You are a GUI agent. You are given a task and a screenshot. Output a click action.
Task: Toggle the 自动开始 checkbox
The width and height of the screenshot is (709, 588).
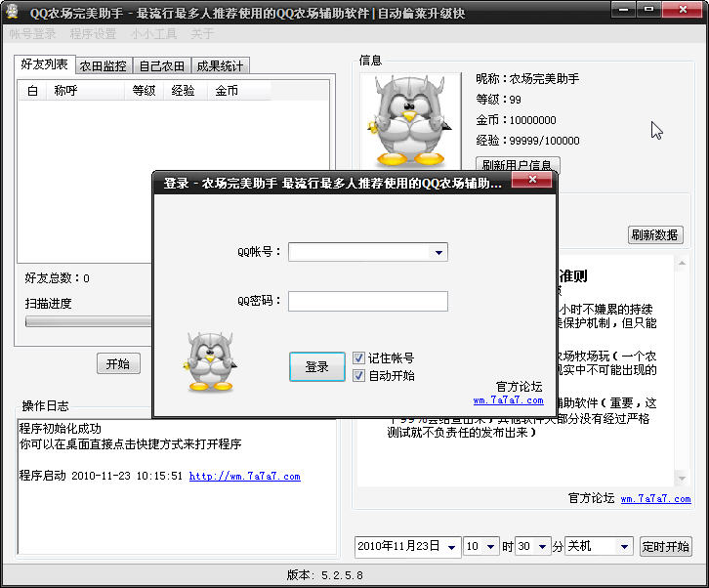(358, 375)
